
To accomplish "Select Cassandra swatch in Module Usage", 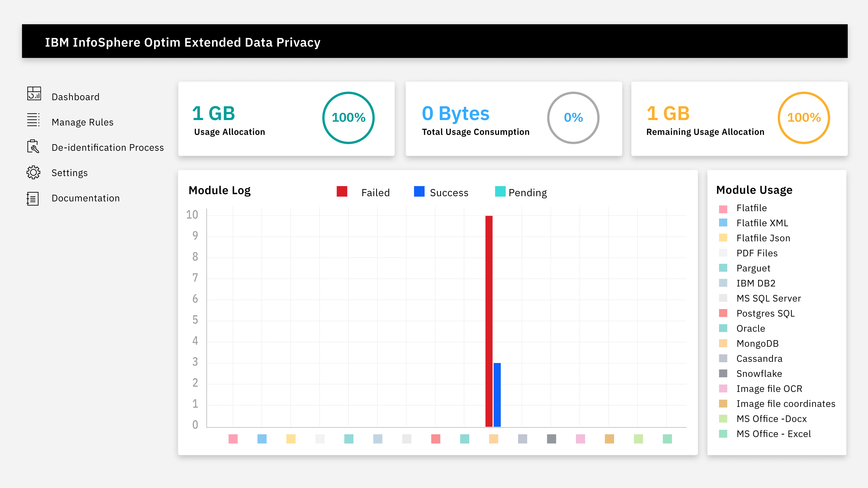I will click(723, 358).
